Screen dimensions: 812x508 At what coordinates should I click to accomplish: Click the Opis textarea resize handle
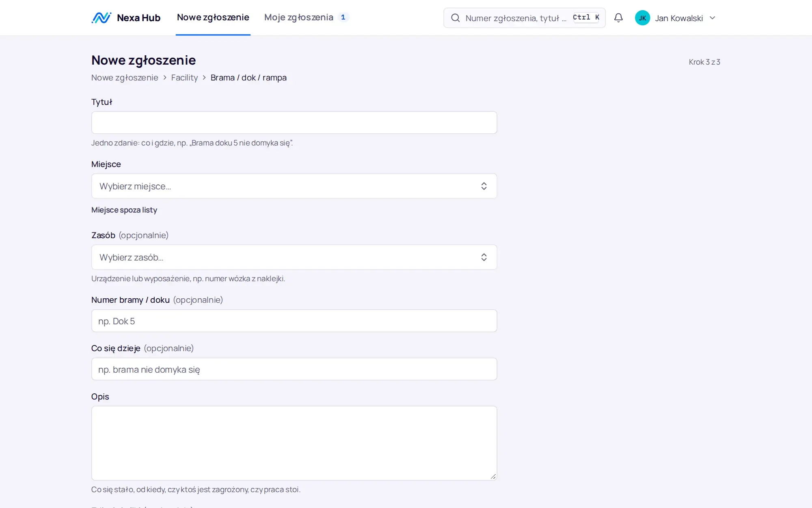point(493,476)
